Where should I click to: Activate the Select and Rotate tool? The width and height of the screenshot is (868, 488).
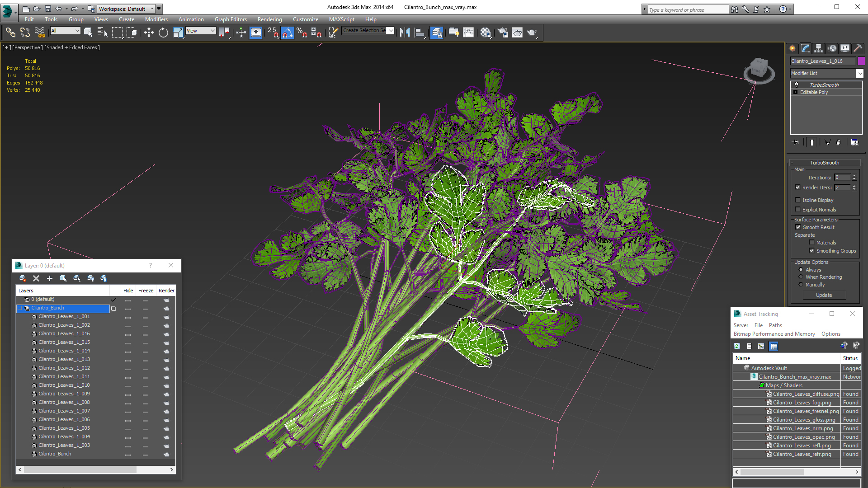pyautogui.click(x=163, y=32)
